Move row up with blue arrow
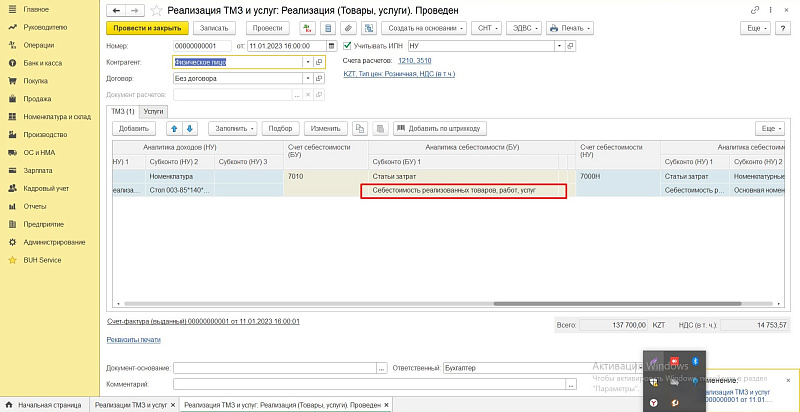 point(174,128)
